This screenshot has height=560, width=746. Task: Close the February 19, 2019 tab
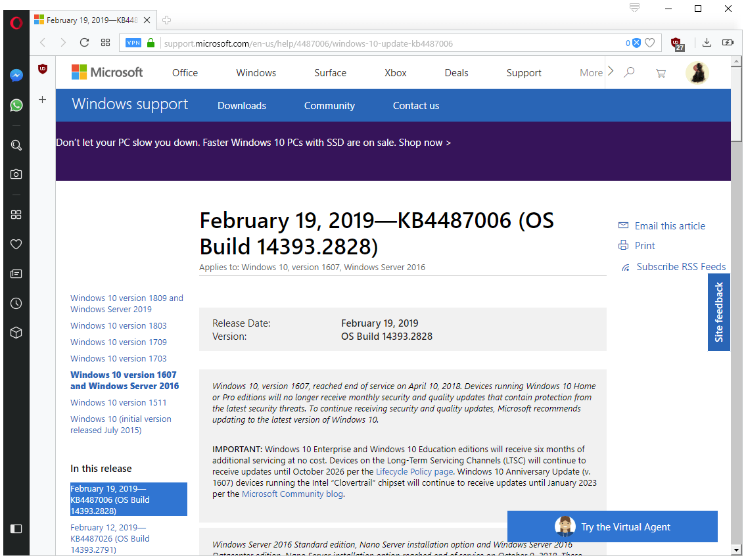point(147,20)
